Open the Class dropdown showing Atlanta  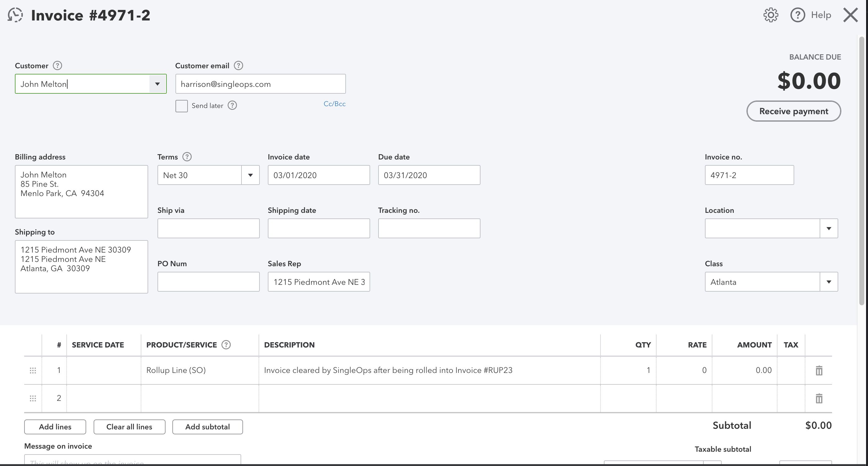[829, 282]
